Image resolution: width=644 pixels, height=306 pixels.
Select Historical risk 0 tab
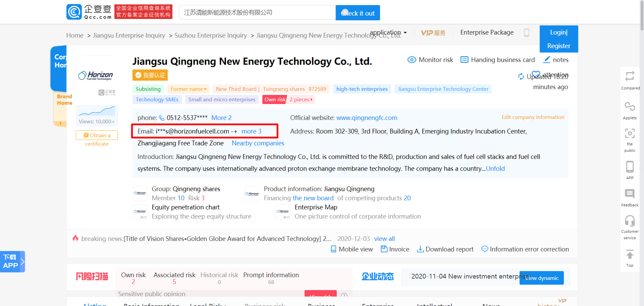[x=219, y=278]
